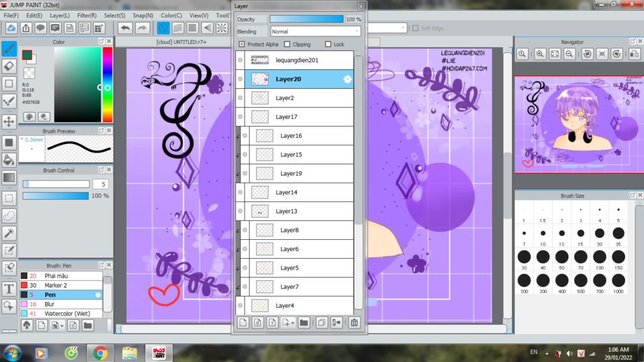Enable radial snap icon
The width and height of the screenshot is (644, 362).
pyautogui.click(x=222, y=28)
